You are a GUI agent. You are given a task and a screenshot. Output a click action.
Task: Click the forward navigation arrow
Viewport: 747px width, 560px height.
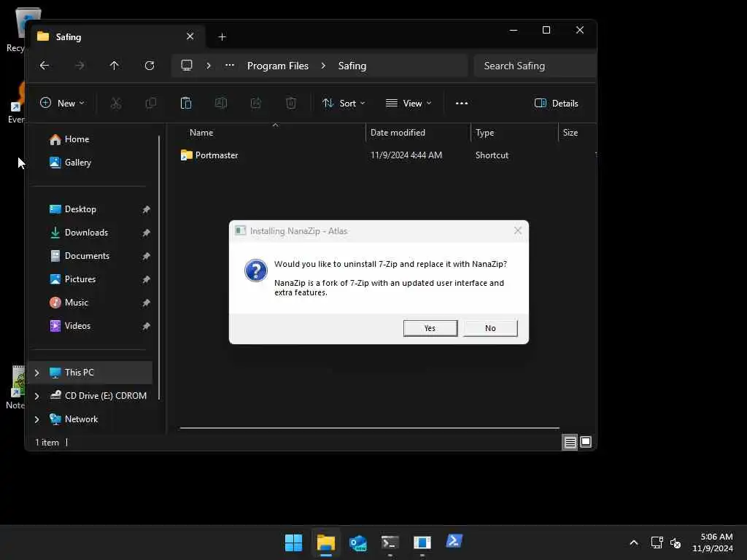click(x=80, y=66)
